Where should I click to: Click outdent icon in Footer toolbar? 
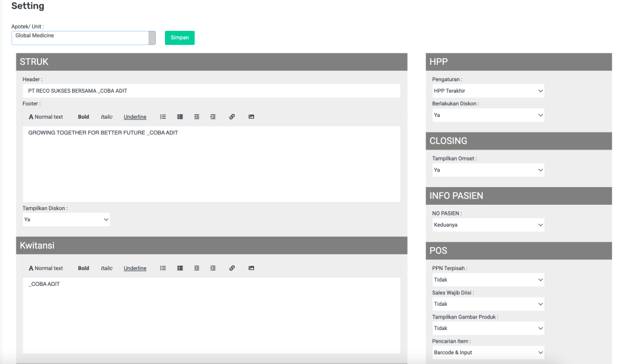coord(196,117)
